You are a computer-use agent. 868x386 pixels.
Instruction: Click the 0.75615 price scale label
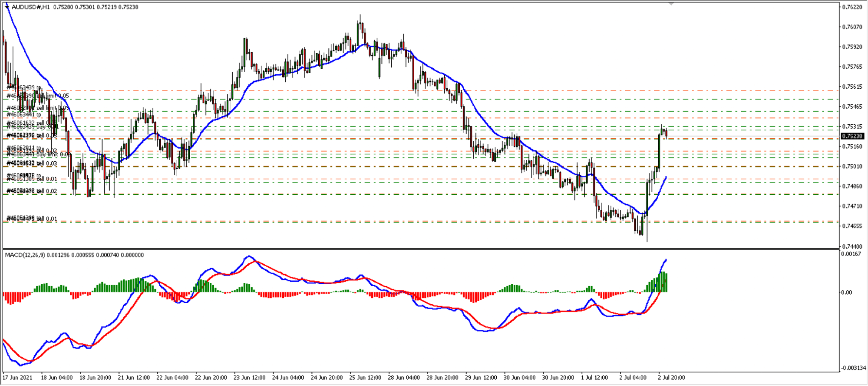coord(851,87)
